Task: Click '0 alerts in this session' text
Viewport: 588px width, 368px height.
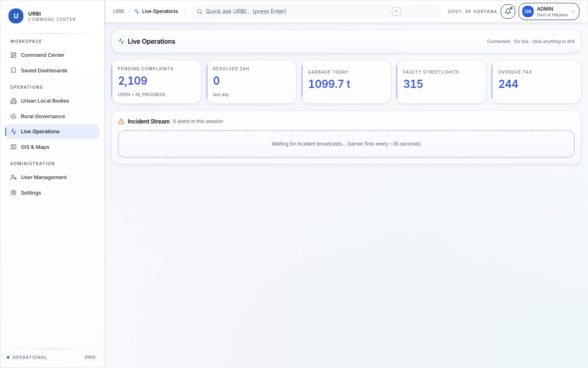Action: coord(198,121)
